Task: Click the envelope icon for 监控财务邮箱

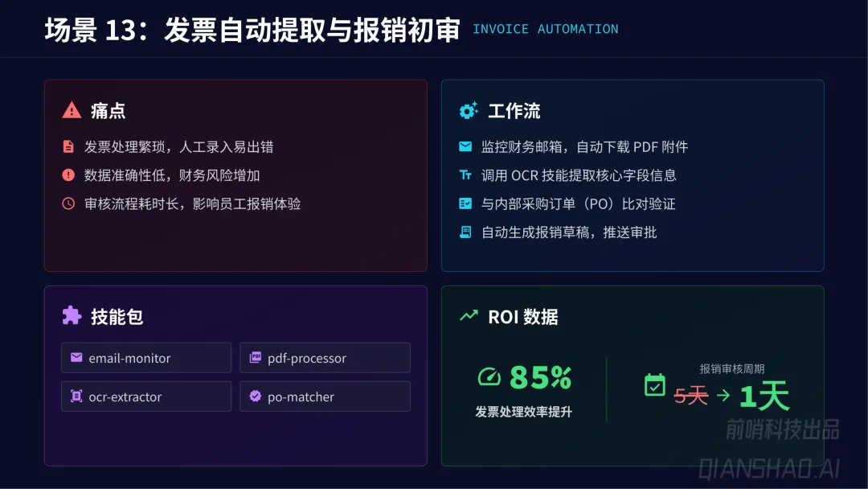Action: tap(465, 146)
